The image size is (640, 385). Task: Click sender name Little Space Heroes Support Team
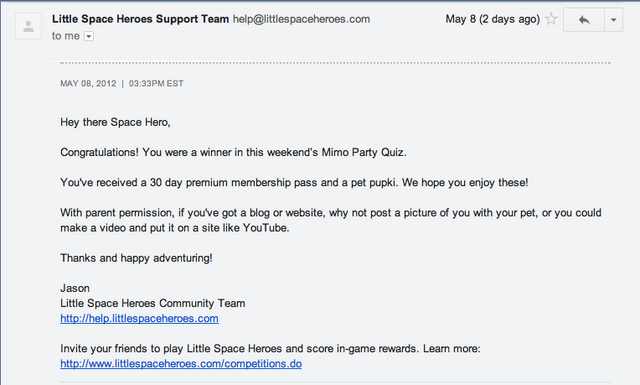coord(140,19)
